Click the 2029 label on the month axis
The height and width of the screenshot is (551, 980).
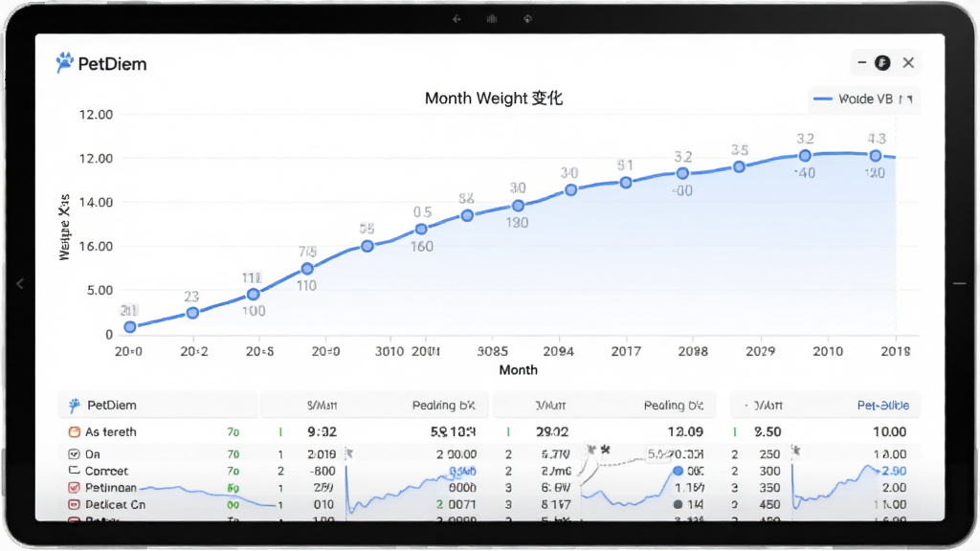[x=761, y=352]
